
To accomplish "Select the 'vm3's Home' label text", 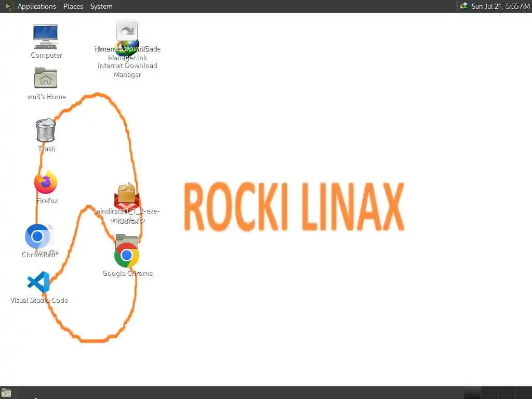I will coord(46,97).
